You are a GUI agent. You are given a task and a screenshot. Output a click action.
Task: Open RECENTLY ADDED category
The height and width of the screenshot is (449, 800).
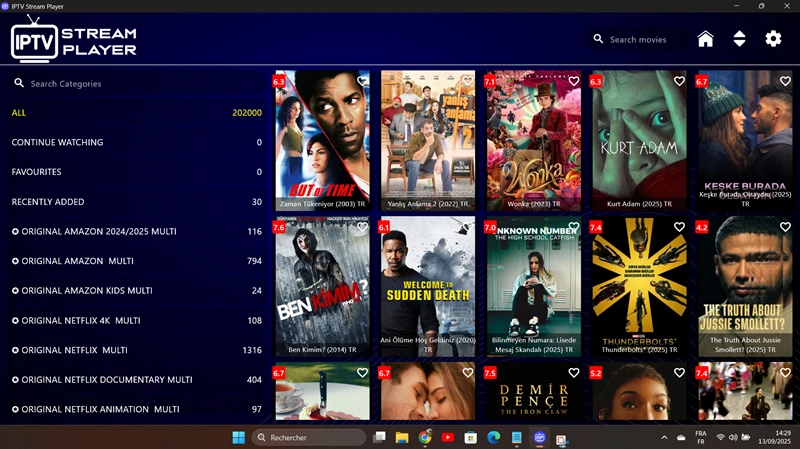point(137,202)
